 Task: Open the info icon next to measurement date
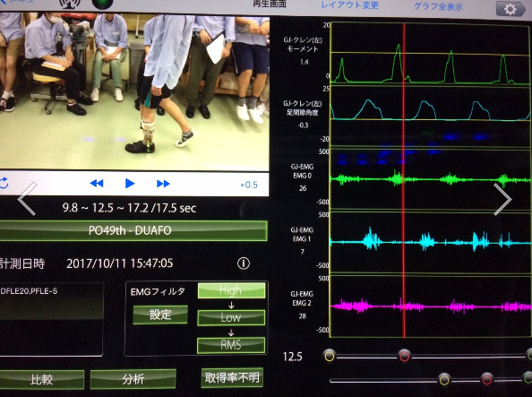244,263
